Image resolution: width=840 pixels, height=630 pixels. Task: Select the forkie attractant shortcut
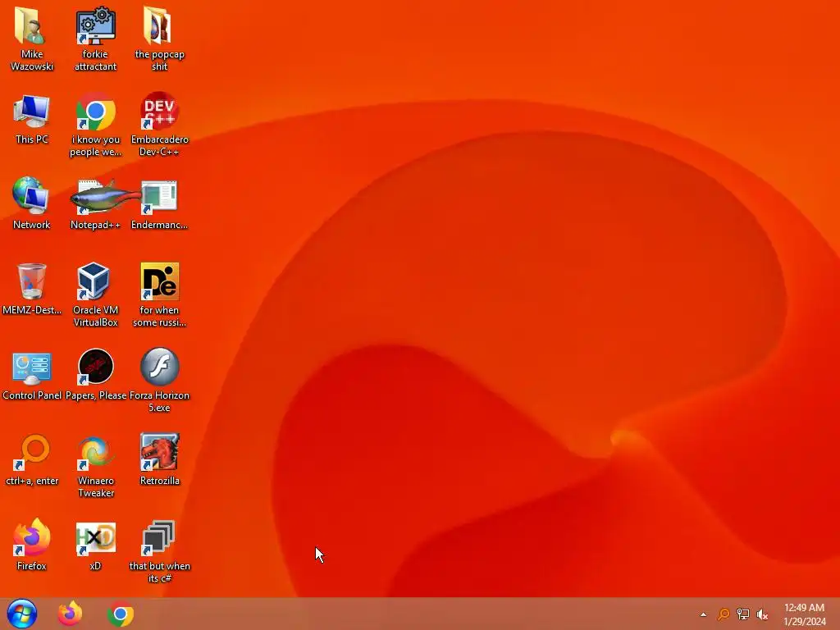click(x=95, y=25)
